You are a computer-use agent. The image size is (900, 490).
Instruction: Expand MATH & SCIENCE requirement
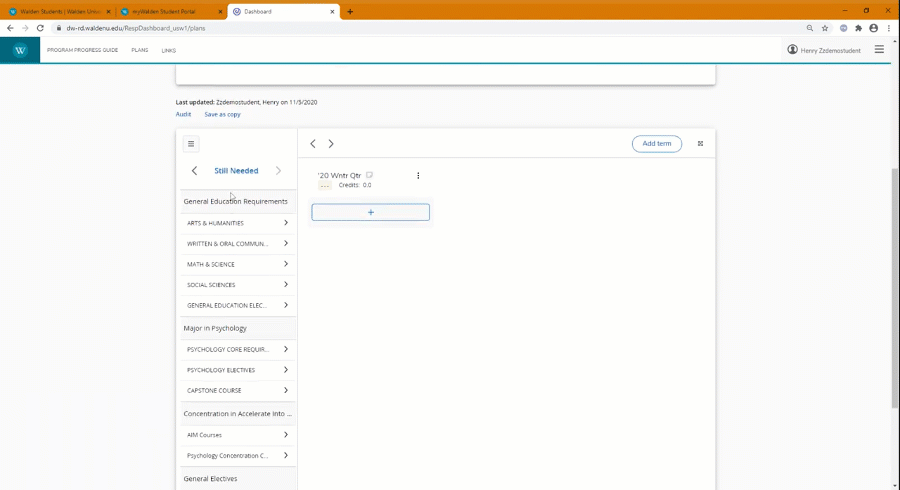click(x=285, y=264)
